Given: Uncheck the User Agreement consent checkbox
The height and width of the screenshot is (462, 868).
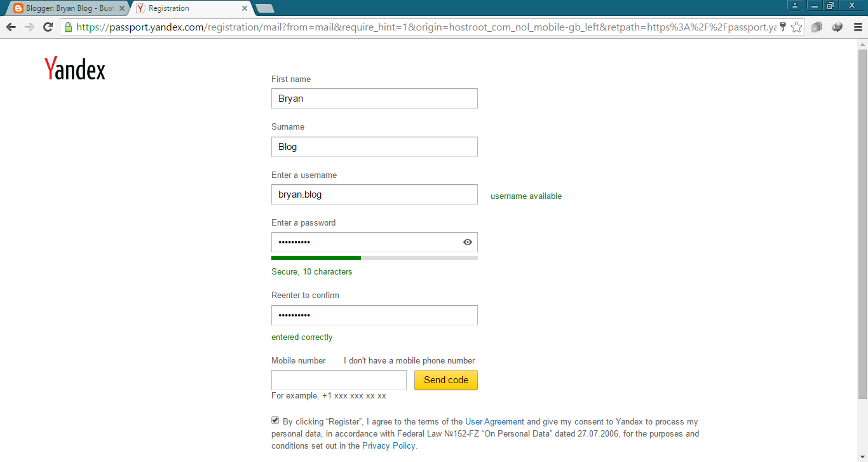Looking at the screenshot, I should point(275,420).
